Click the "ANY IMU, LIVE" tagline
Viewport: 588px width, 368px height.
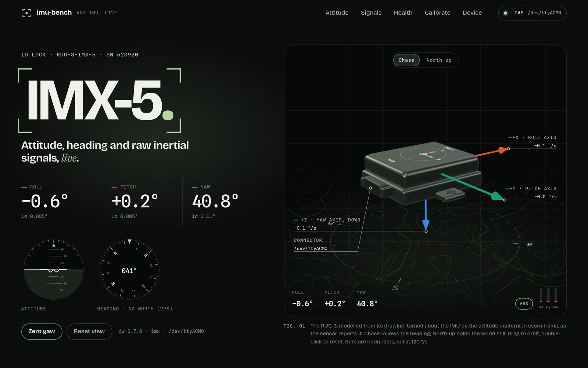tap(97, 13)
